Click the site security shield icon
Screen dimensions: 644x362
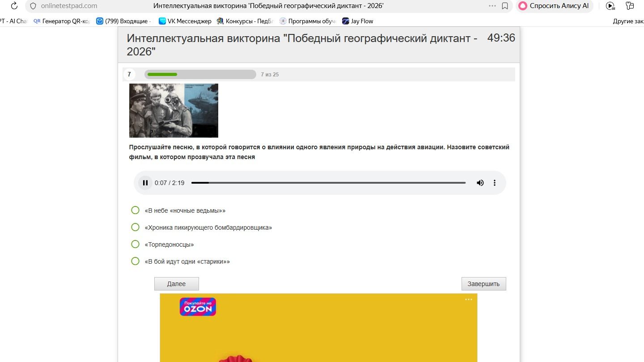tap(33, 6)
